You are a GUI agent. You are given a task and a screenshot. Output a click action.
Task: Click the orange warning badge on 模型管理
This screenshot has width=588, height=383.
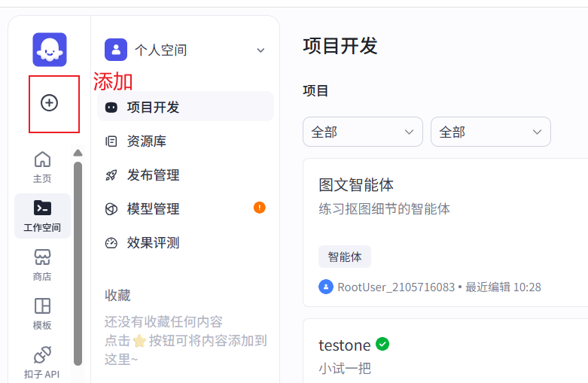click(260, 207)
